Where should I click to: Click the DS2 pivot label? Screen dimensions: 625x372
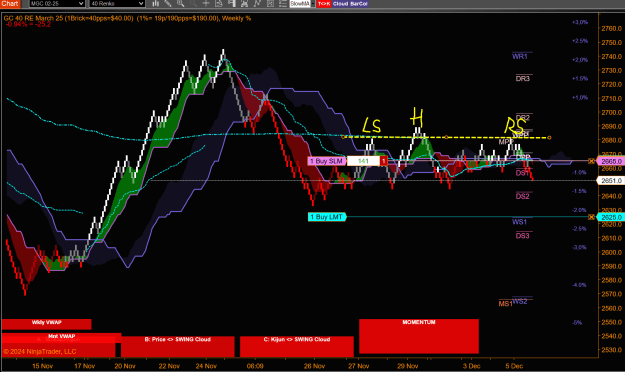pyautogui.click(x=523, y=196)
